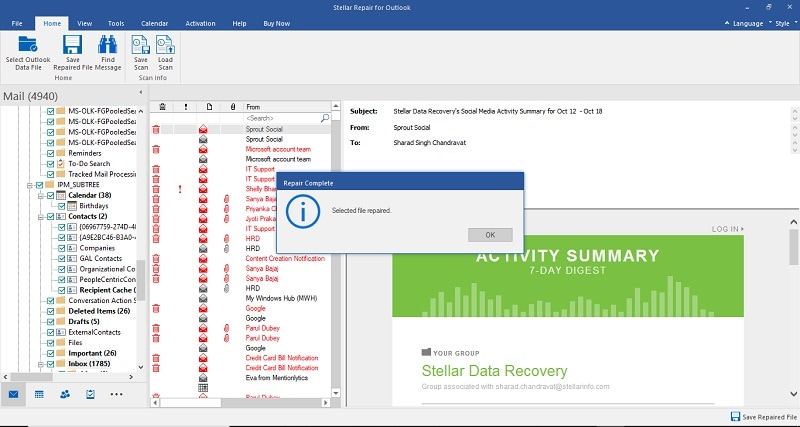Open Calendar ribbon tab
Screen dimensions: 800x427
point(155,23)
